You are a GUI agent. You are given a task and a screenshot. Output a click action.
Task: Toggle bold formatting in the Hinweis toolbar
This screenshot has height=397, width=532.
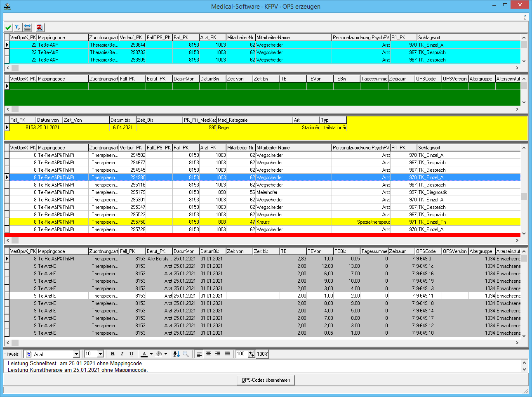coord(112,354)
